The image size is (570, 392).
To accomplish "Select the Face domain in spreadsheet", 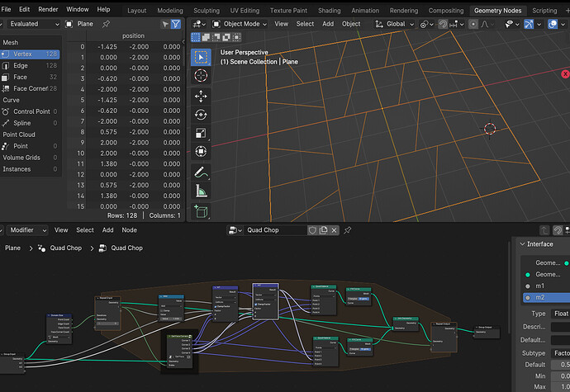I will pyautogui.click(x=30, y=78).
